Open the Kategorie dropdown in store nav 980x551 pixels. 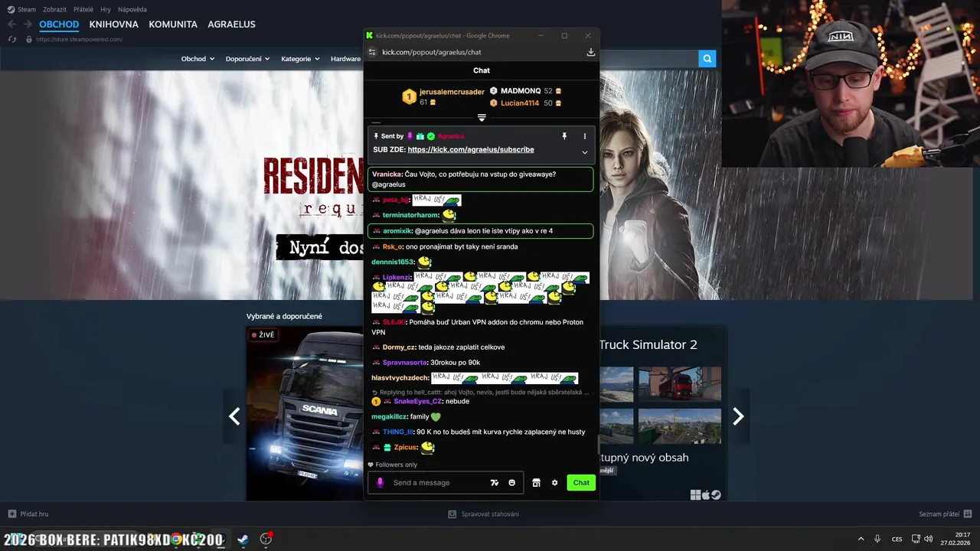tap(300, 59)
